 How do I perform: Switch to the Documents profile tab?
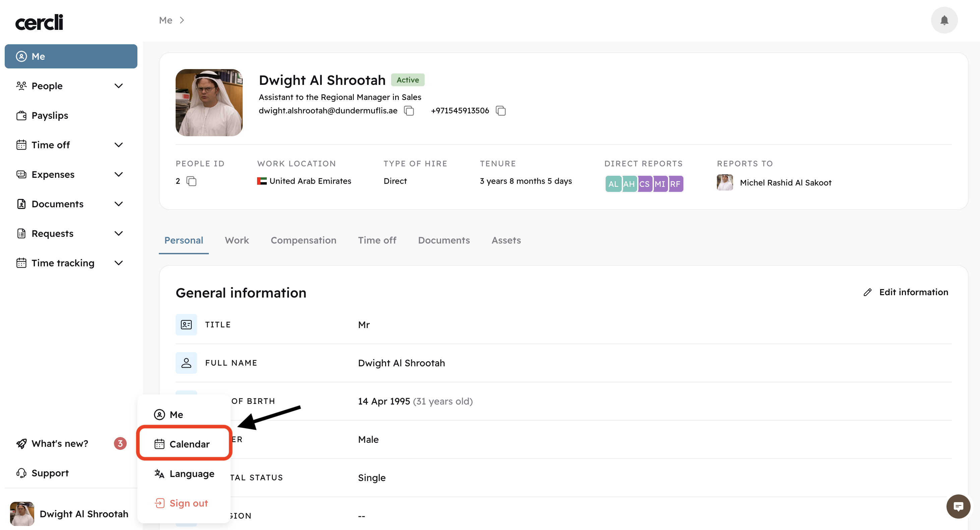pos(444,240)
